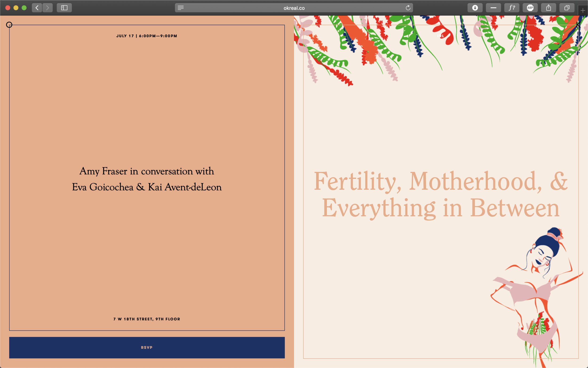Click the K logo in the top-right corner
Viewport: 588px width, 368px height.
click(578, 24)
